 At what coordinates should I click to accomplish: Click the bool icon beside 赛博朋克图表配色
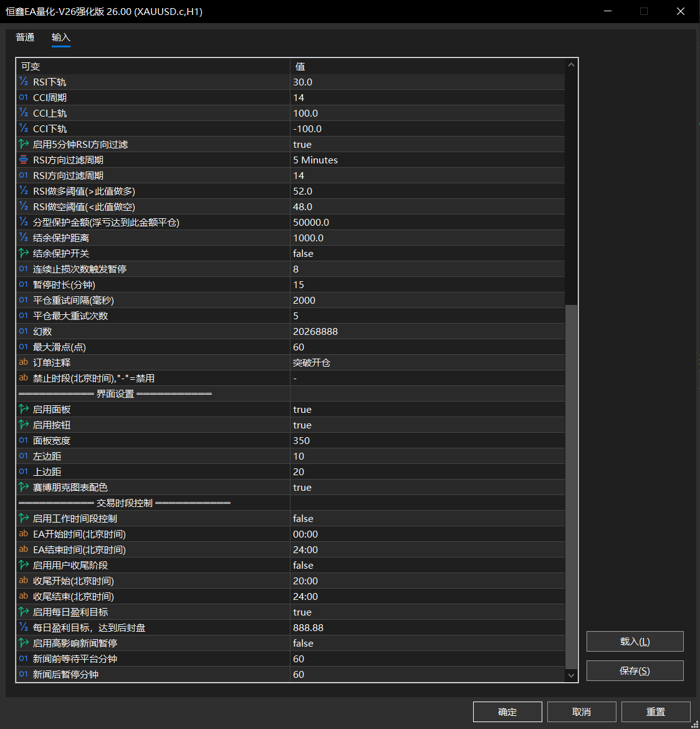coord(24,487)
